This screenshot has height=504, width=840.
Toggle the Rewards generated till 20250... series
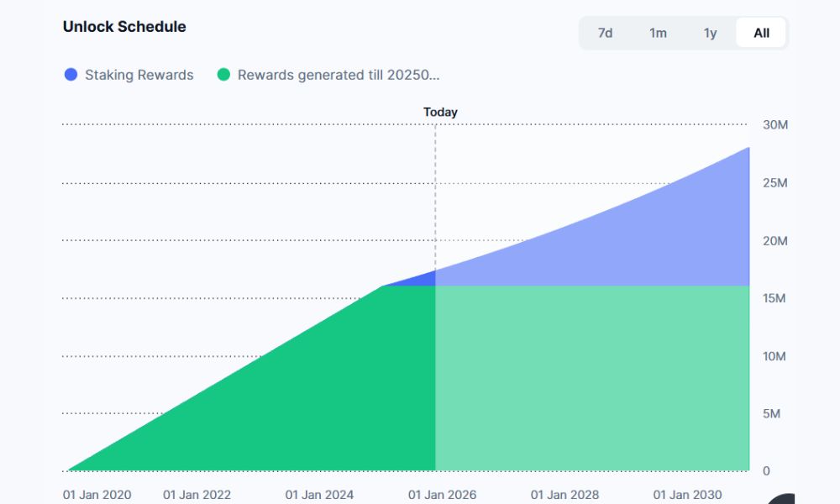click(x=339, y=75)
